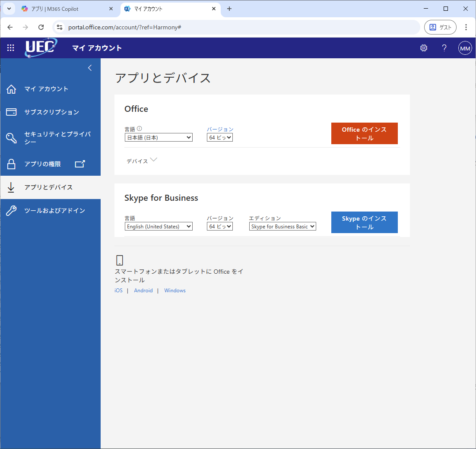Viewport: 476px width, 449px height.
Task: Click the UEC logo
Action: coord(41,48)
